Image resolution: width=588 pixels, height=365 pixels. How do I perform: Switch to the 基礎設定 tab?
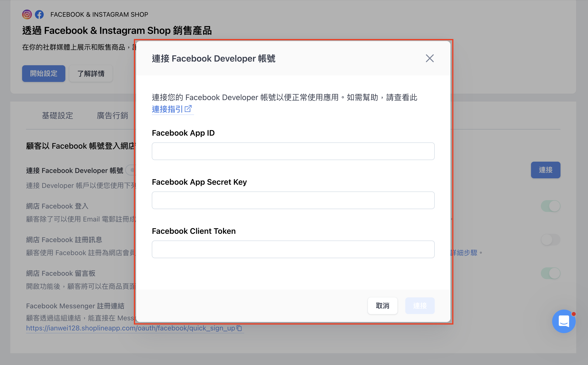(x=57, y=116)
